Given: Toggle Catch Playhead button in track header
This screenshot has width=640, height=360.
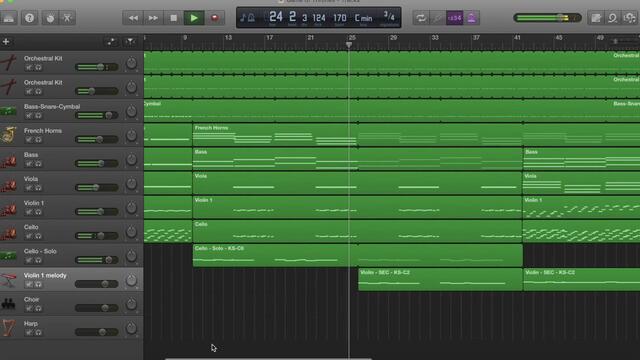Looking at the screenshot, I should click(111, 42).
